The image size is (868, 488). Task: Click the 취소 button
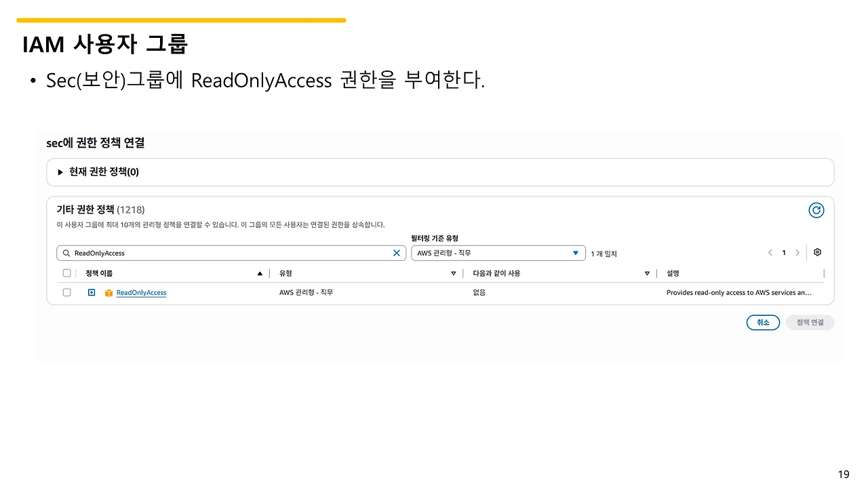pos(763,323)
